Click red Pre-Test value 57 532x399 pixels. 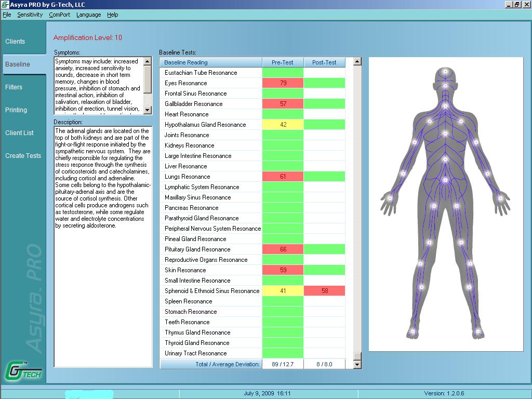point(283,104)
